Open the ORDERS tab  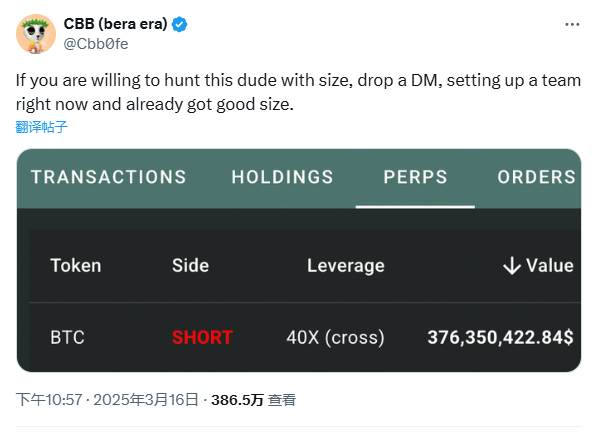[536, 177]
